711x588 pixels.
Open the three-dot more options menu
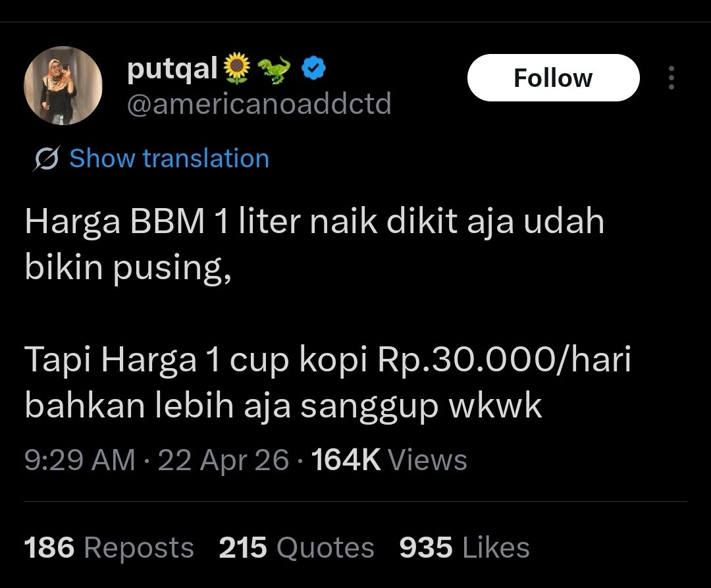671,78
